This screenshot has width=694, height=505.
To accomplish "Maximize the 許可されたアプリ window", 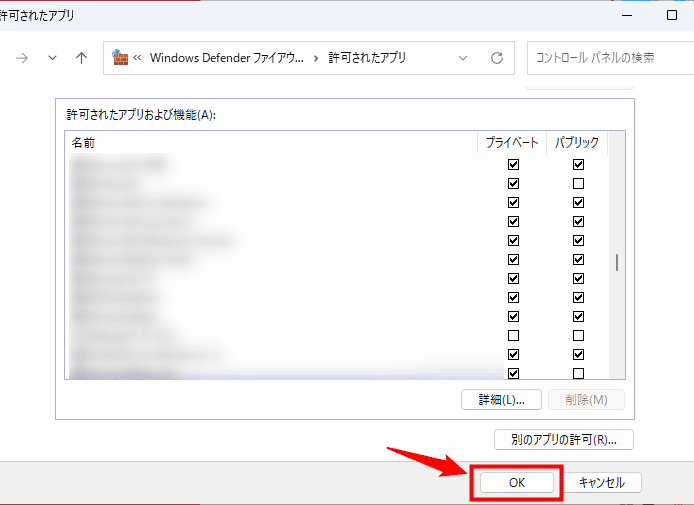I will [671, 15].
